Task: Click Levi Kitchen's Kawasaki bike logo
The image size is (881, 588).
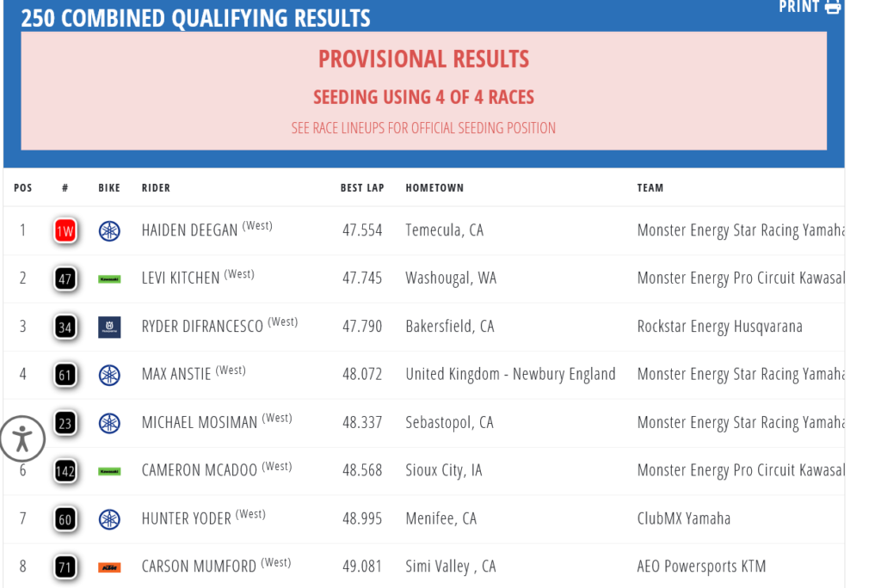Action: [x=109, y=279]
